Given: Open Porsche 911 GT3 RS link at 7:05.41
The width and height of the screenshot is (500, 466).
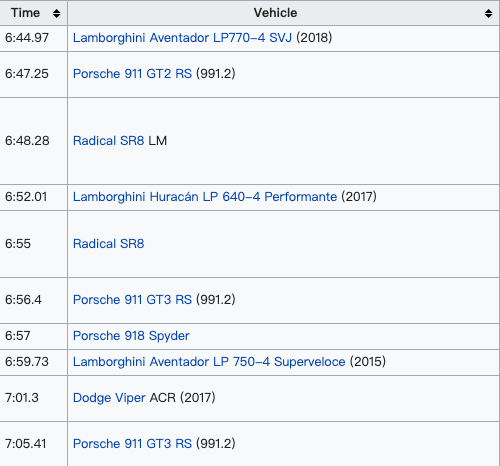Looking at the screenshot, I should 132,444.
